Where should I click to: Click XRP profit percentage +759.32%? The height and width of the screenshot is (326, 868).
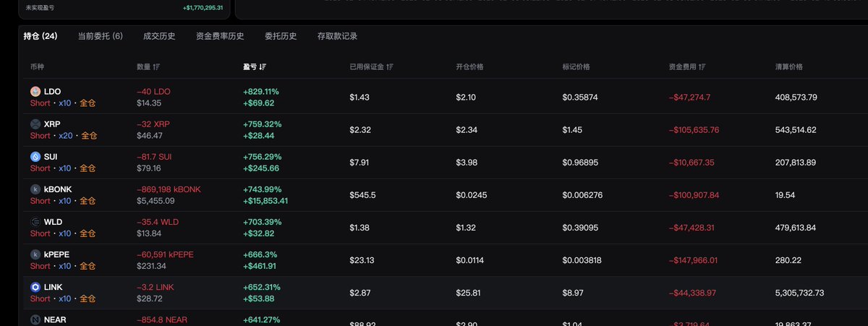coord(261,124)
